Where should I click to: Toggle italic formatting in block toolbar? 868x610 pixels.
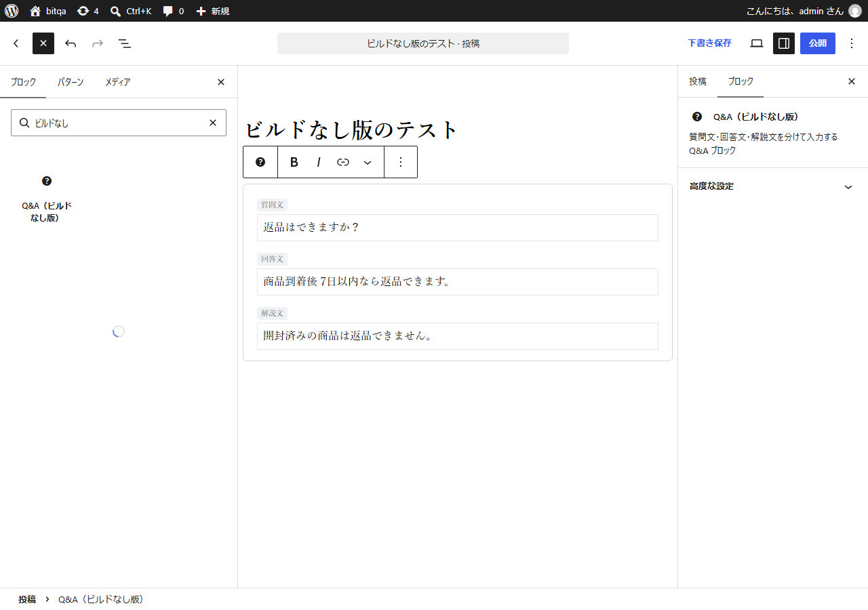319,162
